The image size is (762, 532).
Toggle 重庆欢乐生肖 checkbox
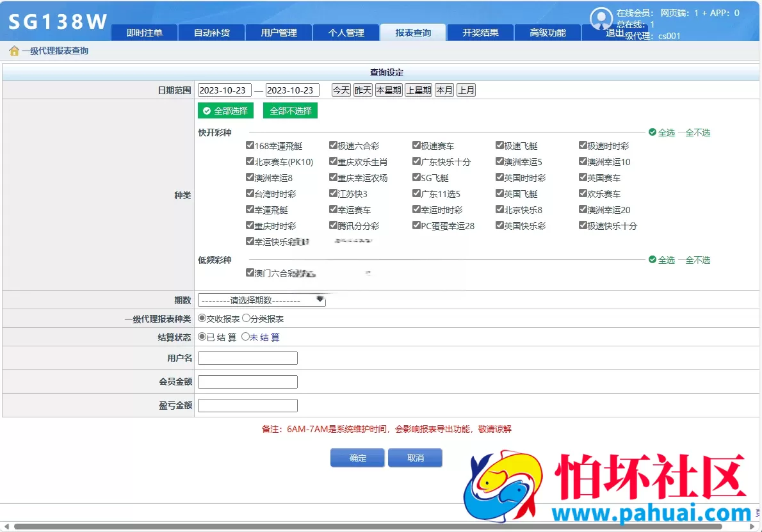click(333, 161)
